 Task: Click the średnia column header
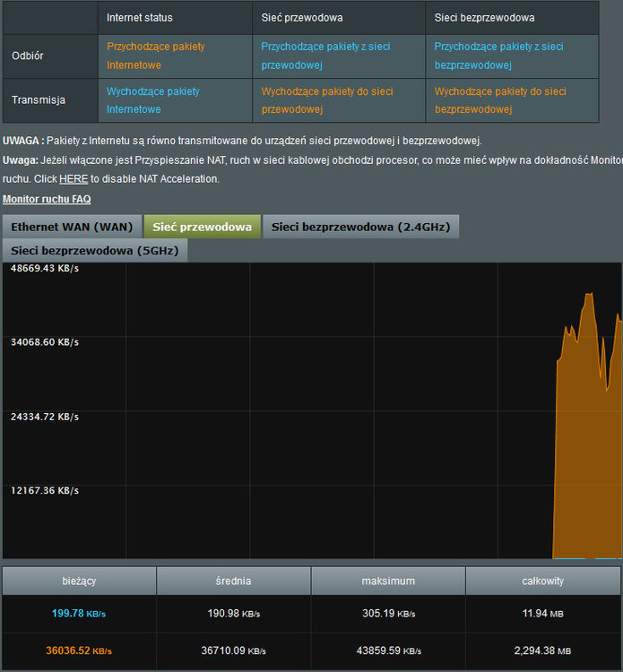click(234, 582)
